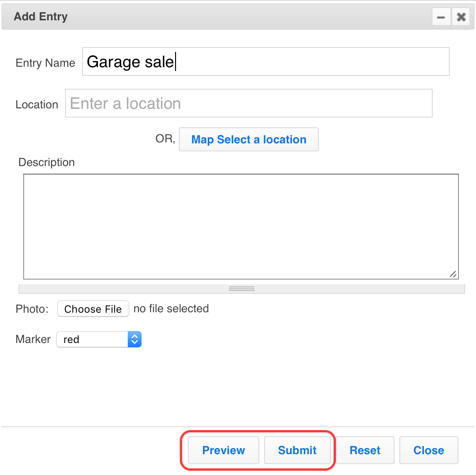This screenshot has height=475, width=476.
Task: Reset the Add Entry form
Action: click(x=365, y=450)
